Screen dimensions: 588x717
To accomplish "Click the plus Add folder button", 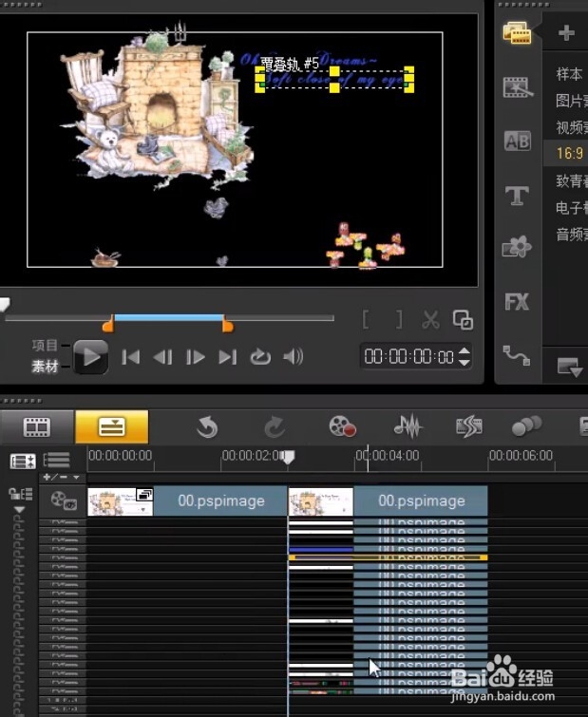I will click(566, 33).
